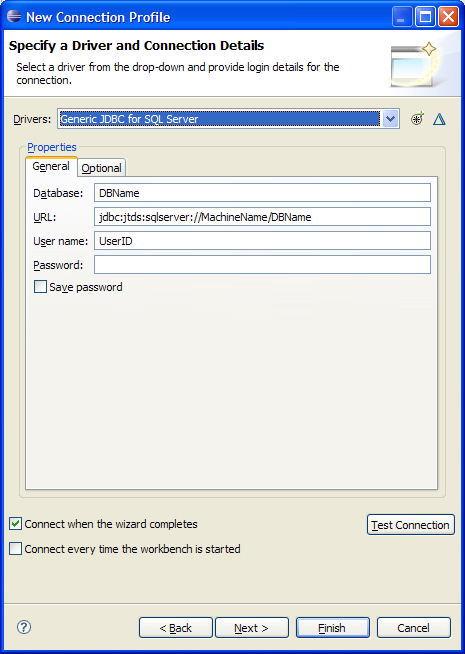This screenshot has height=654, width=465.
Task: Click inside the Password field
Action: [x=262, y=264]
